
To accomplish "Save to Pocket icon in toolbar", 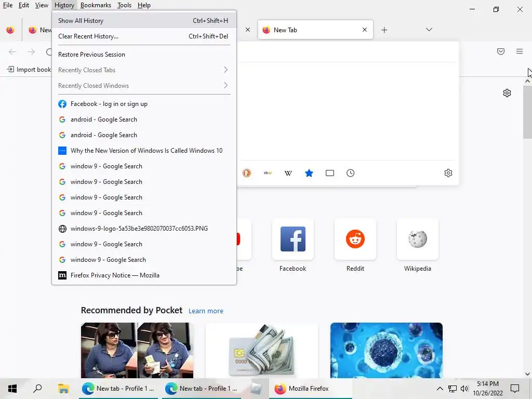I will click(x=501, y=51).
